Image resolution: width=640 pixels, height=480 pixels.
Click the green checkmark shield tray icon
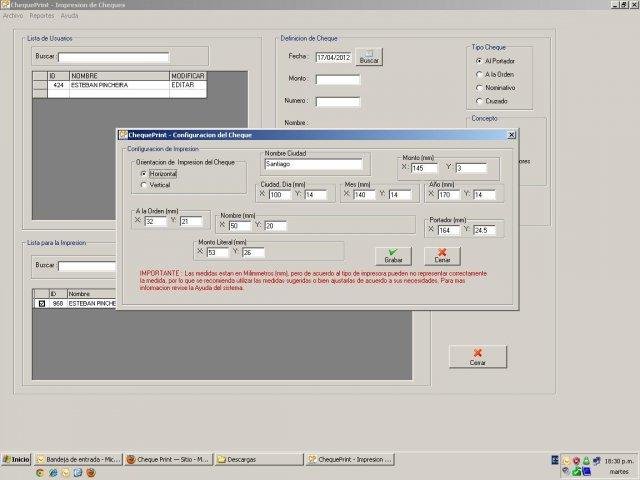click(577, 472)
